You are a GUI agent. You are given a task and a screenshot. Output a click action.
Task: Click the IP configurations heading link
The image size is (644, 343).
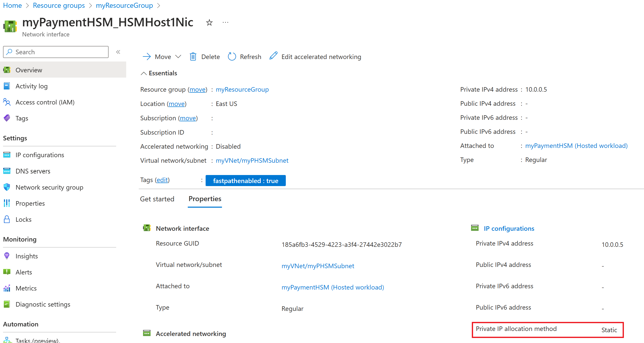click(509, 228)
